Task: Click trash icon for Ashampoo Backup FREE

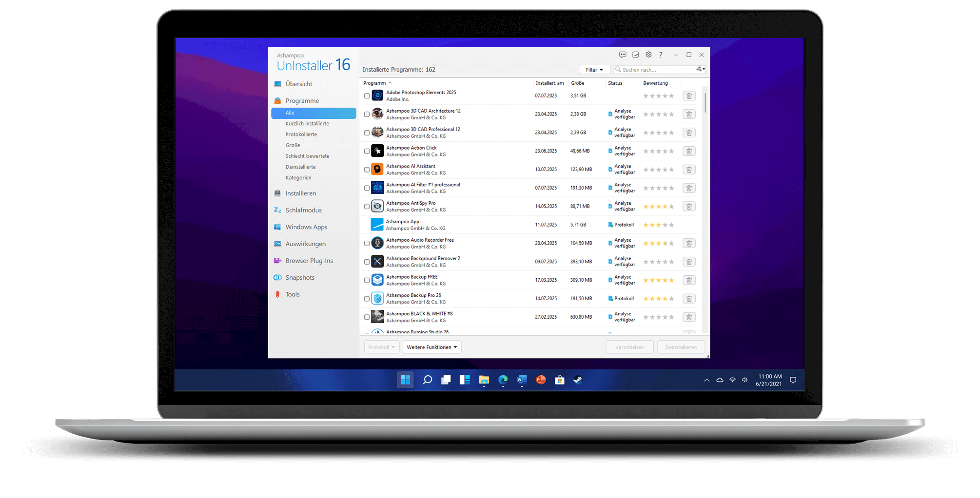Action: (689, 280)
